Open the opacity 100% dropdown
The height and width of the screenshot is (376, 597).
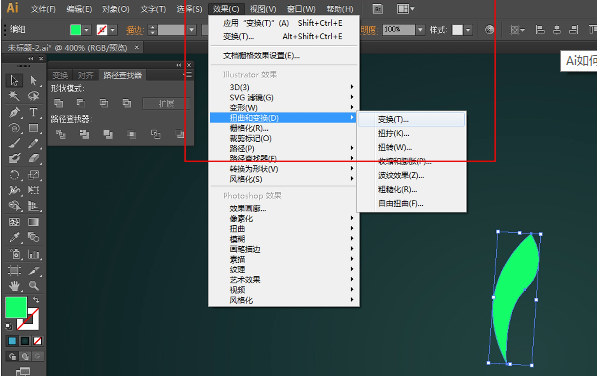coord(420,30)
